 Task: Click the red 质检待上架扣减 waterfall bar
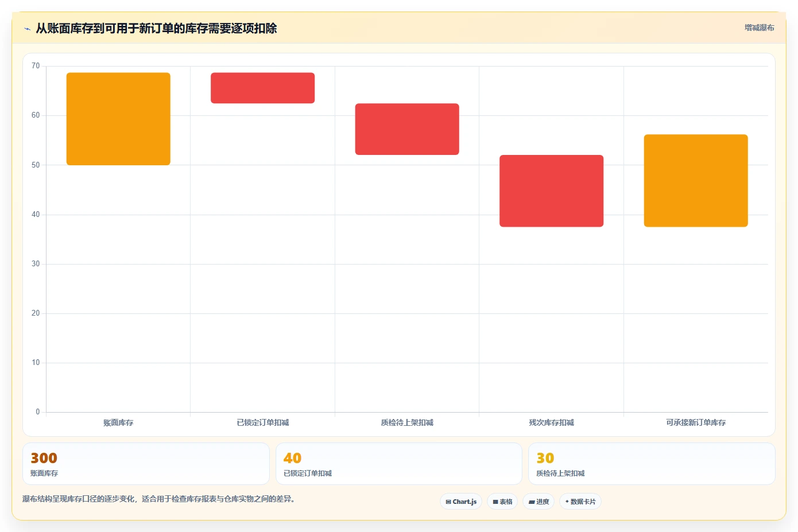point(407,129)
